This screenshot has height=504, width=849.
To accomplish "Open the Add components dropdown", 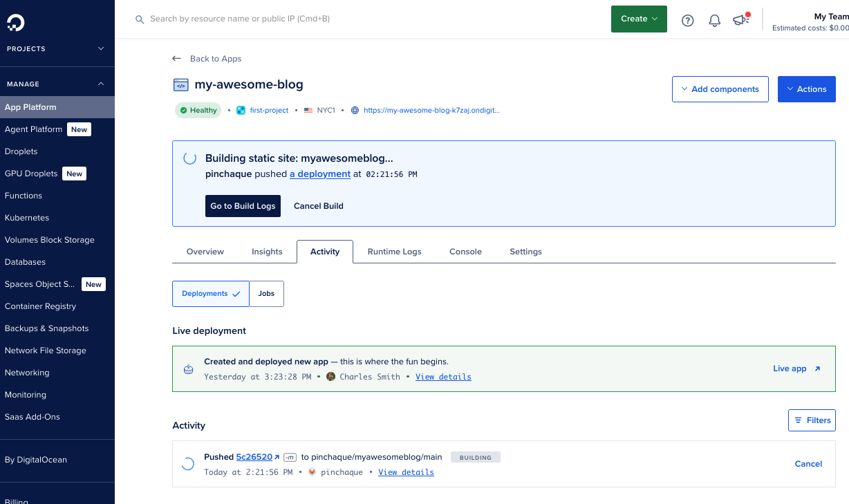I will (720, 89).
